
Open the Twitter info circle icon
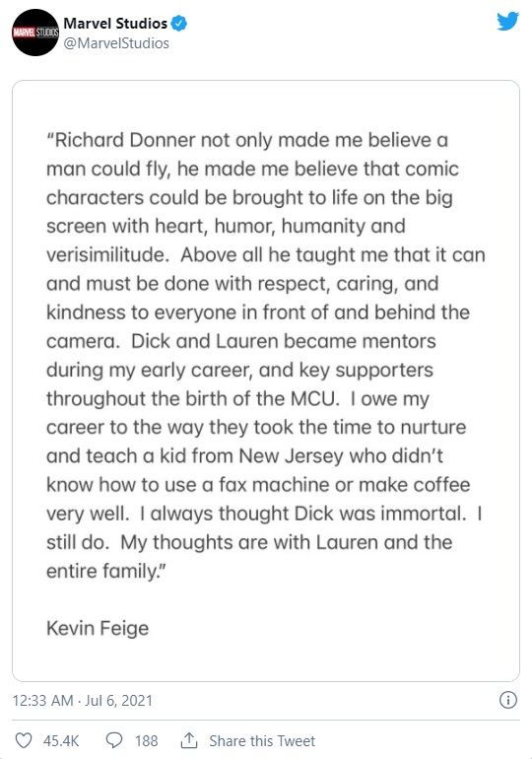click(507, 700)
